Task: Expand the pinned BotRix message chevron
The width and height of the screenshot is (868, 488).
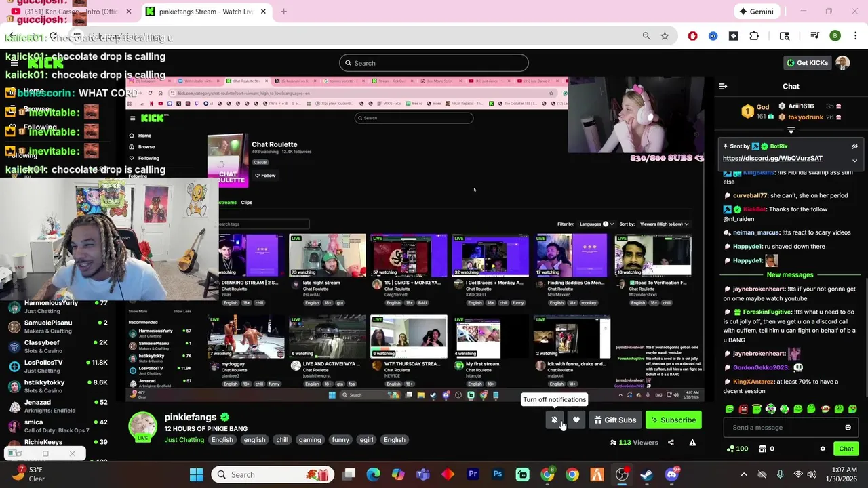Action: coord(854,161)
